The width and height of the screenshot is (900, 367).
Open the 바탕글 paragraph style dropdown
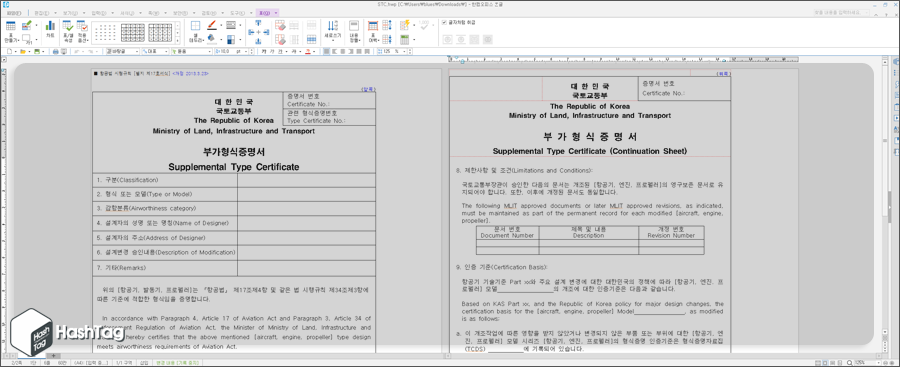tap(122, 52)
